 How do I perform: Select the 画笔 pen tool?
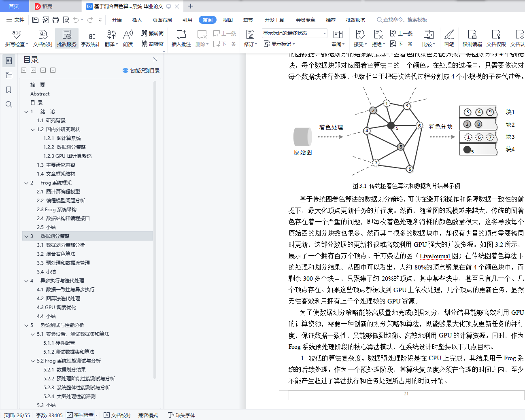(449, 38)
